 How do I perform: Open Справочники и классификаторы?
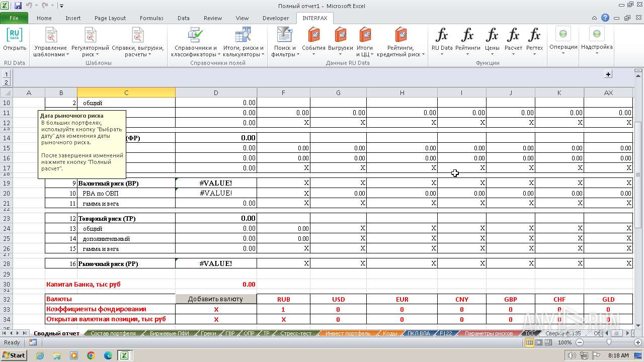point(194,42)
